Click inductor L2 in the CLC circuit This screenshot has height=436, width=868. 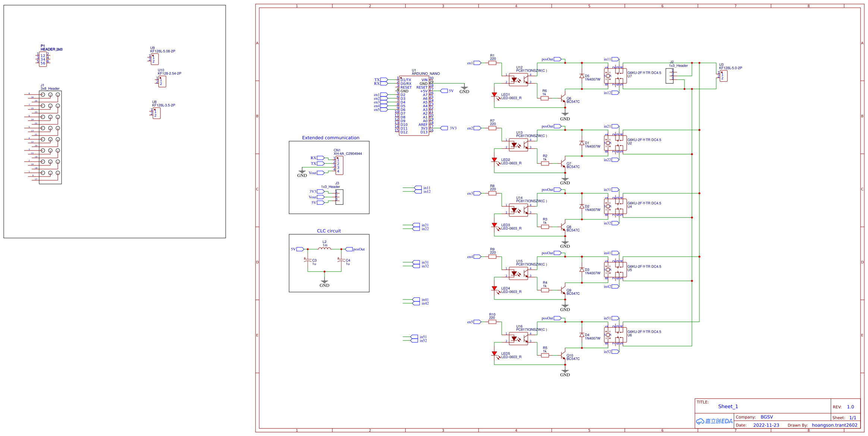[x=324, y=248]
